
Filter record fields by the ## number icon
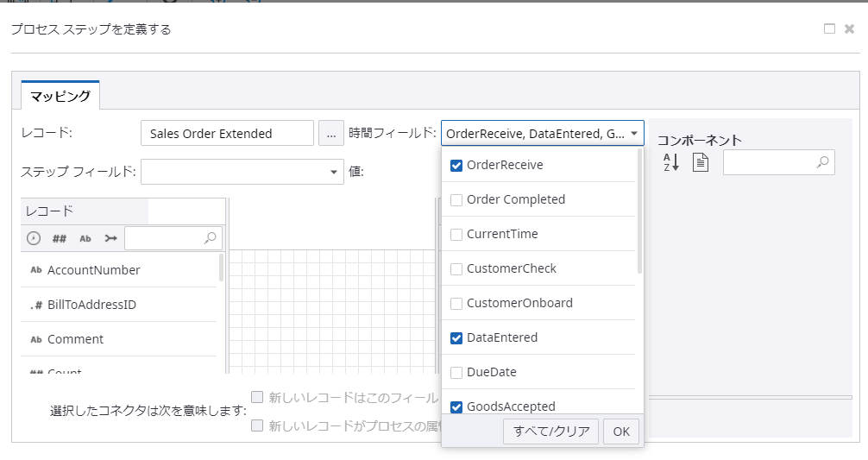click(x=60, y=238)
